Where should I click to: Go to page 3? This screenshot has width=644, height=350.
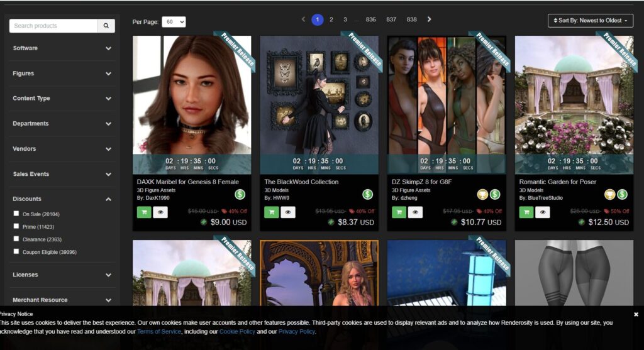345,19
